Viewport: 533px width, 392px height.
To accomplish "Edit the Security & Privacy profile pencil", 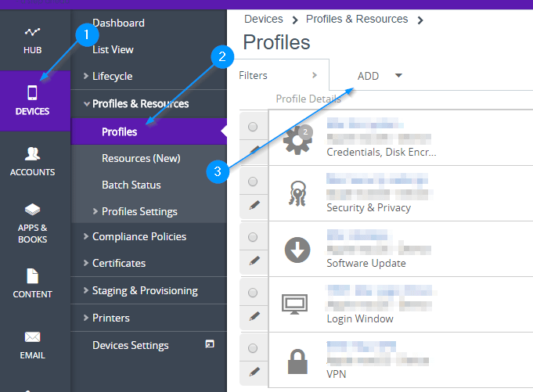I will 254,205.
